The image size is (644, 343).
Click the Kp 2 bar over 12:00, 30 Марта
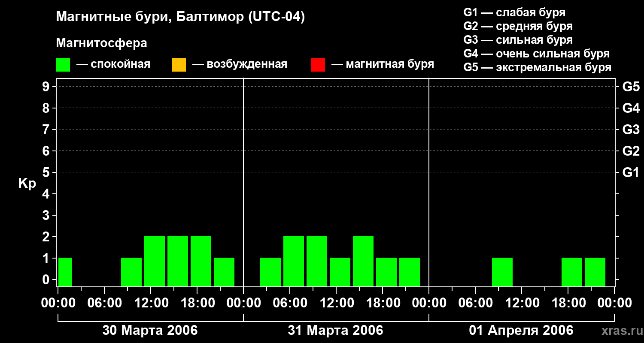pyautogui.click(x=155, y=261)
